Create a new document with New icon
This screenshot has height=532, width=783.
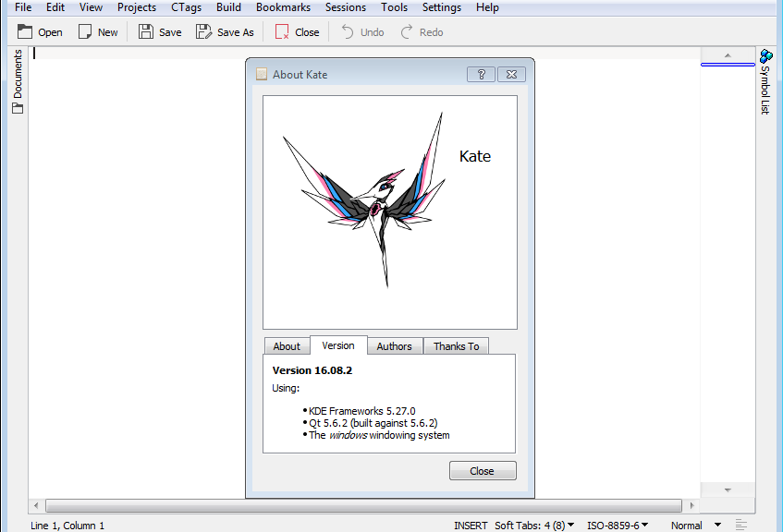[85, 31]
